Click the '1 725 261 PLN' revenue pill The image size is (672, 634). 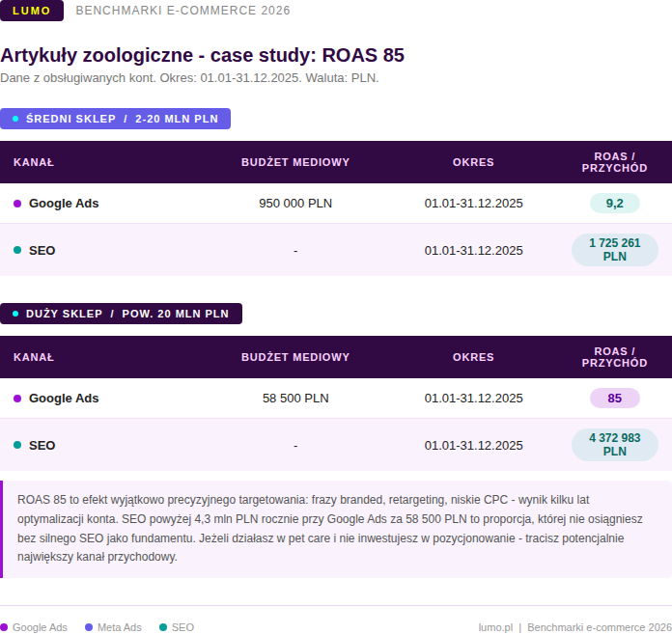coord(615,250)
